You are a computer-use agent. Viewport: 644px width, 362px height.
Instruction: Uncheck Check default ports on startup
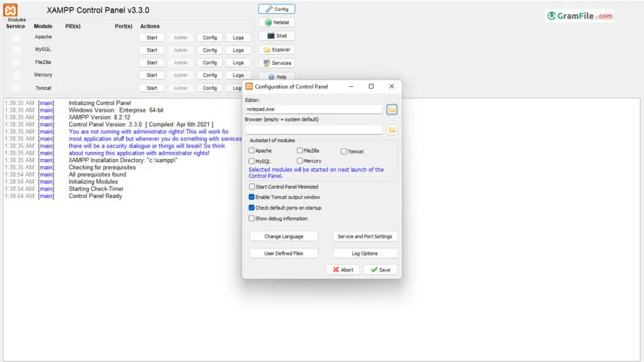pyautogui.click(x=252, y=207)
